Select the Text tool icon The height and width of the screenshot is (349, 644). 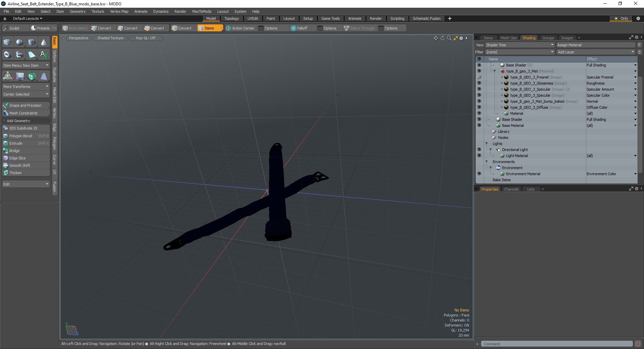44,54
